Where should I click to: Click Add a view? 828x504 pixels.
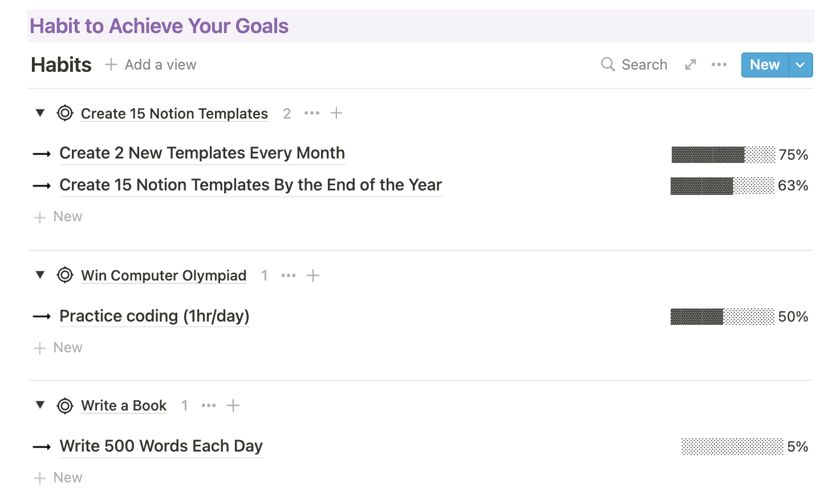click(x=150, y=64)
